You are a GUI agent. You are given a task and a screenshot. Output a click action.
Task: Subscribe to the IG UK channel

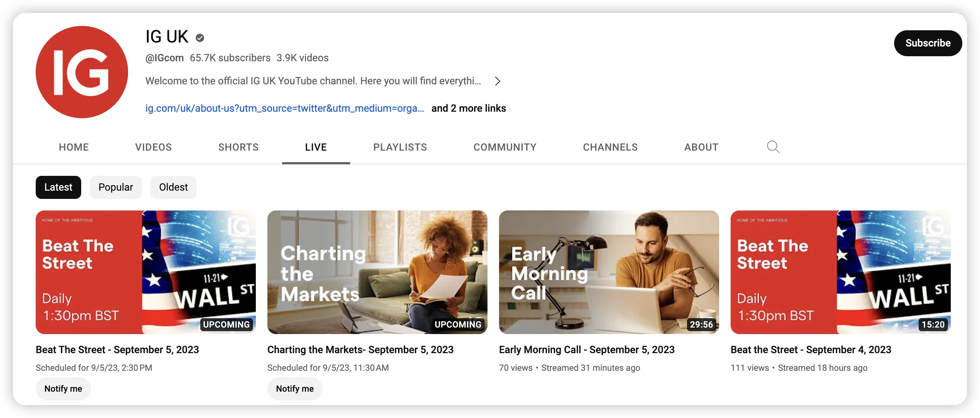click(x=927, y=43)
